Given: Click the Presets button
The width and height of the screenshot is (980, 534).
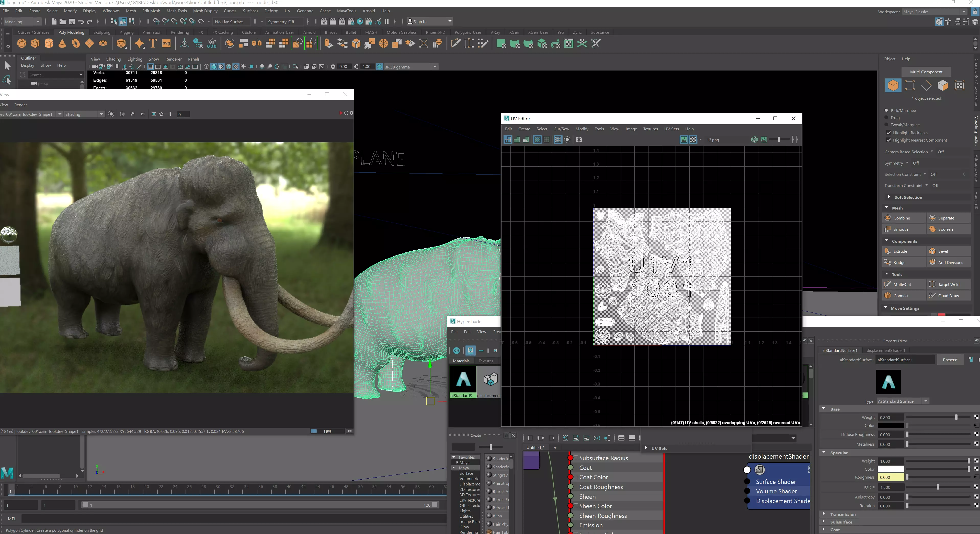Looking at the screenshot, I should pyautogui.click(x=950, y=360).
